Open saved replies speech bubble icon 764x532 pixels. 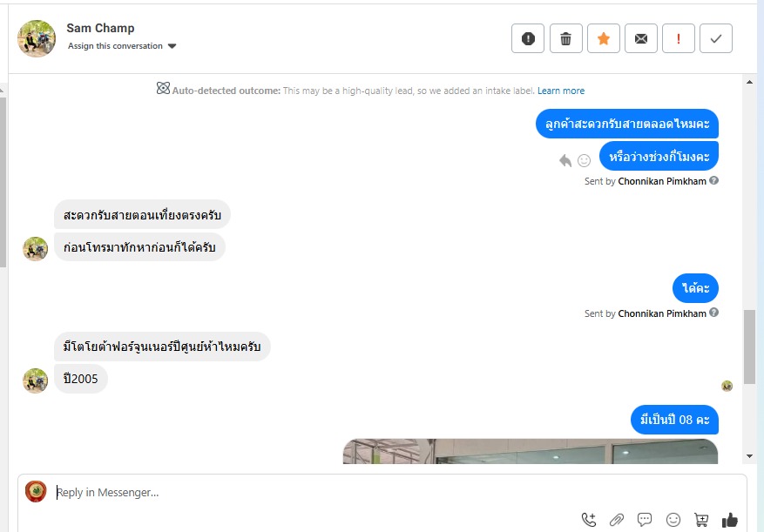(x=645, y=520)
